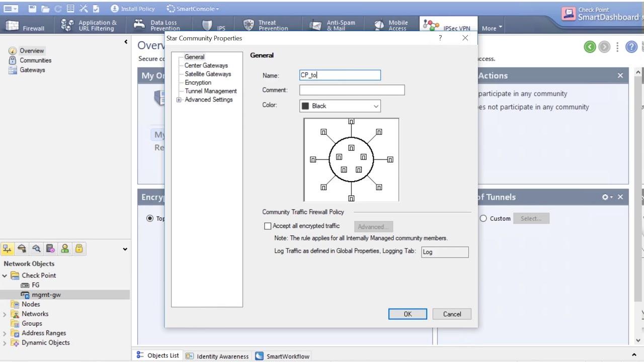The height and width of the screenshot is (362, 644).
Task: Open the objects tree options chevron
Action: tap(125, 249)
